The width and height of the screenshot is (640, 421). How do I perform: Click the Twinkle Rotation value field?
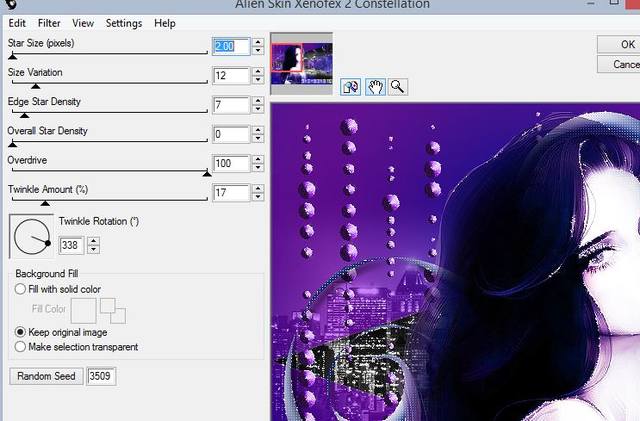click(x=71, y=245)
